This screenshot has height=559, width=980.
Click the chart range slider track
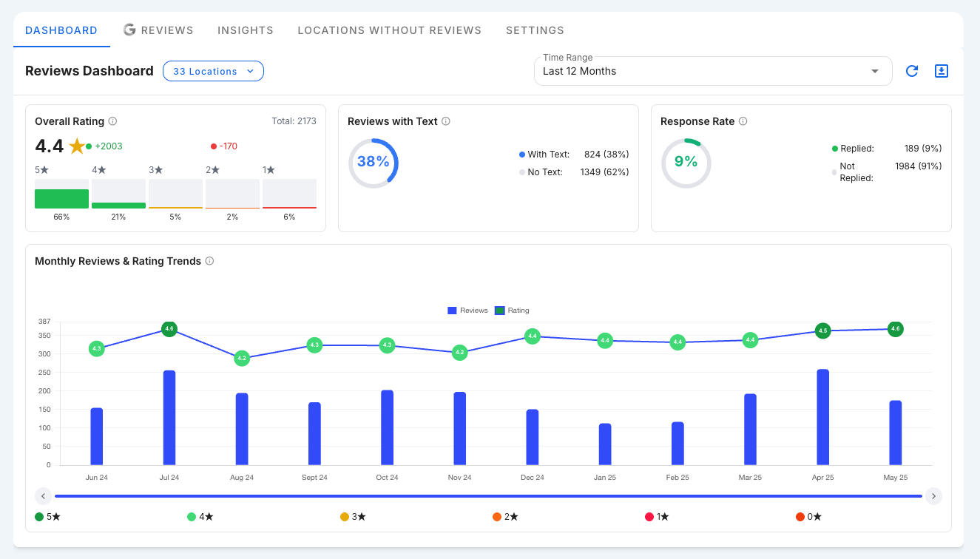click(488, 496)
